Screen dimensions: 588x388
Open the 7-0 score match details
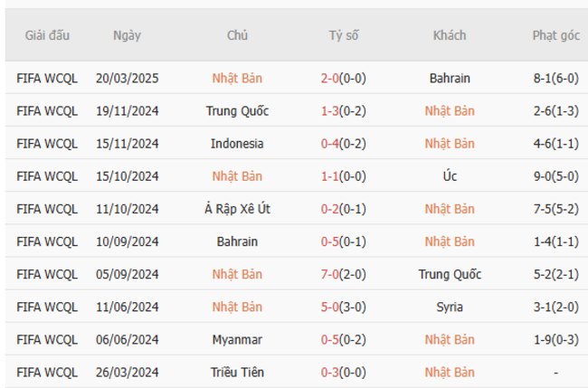330,274
